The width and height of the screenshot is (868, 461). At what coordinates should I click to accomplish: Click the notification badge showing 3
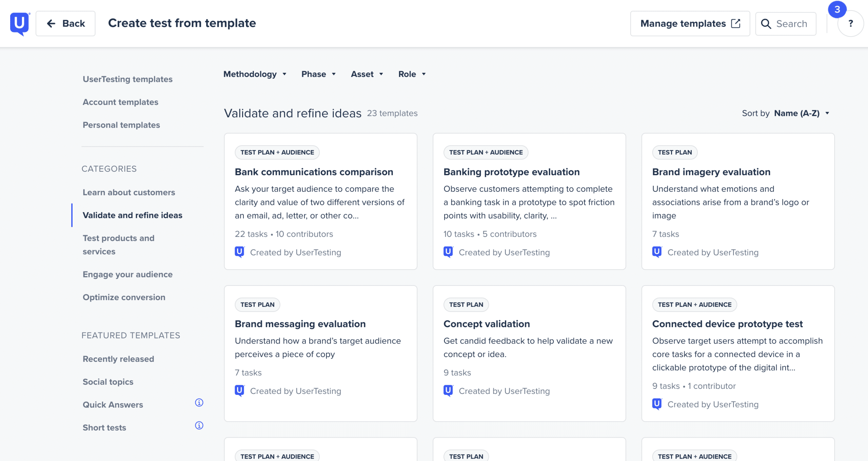pyautogui.click(x=837, y=9)
